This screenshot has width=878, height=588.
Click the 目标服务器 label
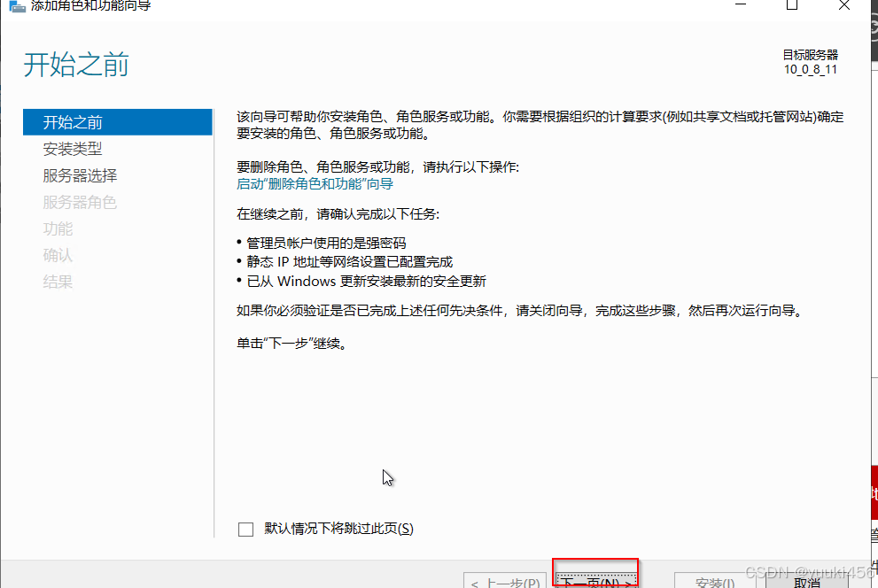point(811,55)
